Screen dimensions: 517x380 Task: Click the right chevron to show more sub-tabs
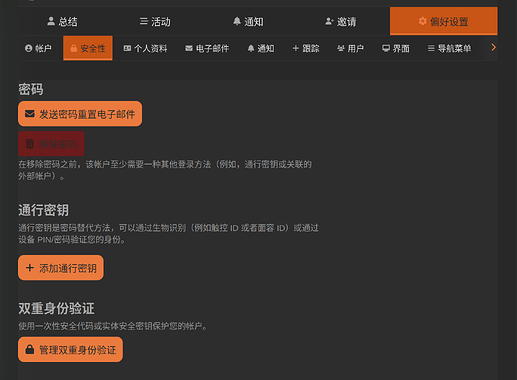click(493, 48)
